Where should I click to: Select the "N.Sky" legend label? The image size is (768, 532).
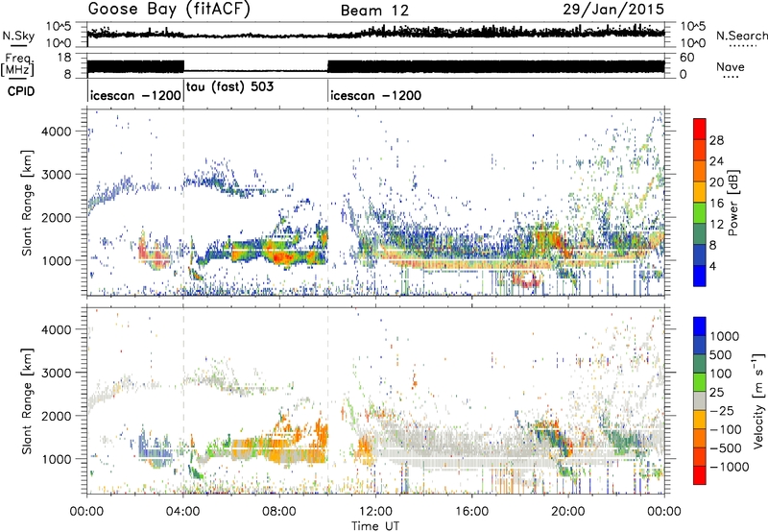(x=18, y=36)
